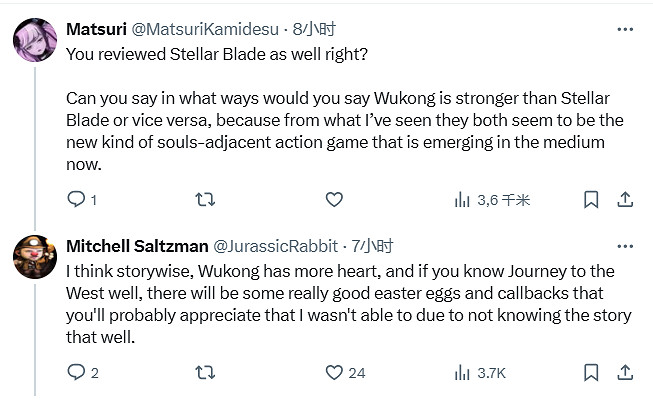The width and height of the screenshot is (653, 405).
Task: Reply to Mitchell Saltzman's tweet
Action: pos(76,373)
